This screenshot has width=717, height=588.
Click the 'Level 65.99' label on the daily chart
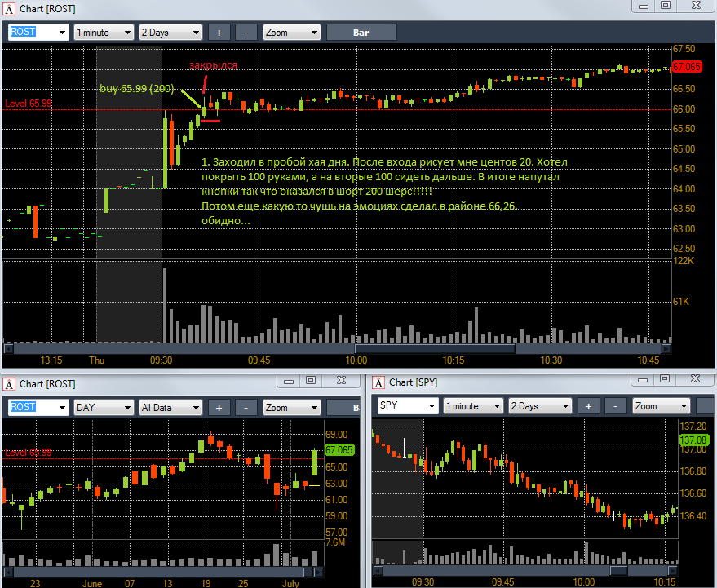(x=29, y=453)
